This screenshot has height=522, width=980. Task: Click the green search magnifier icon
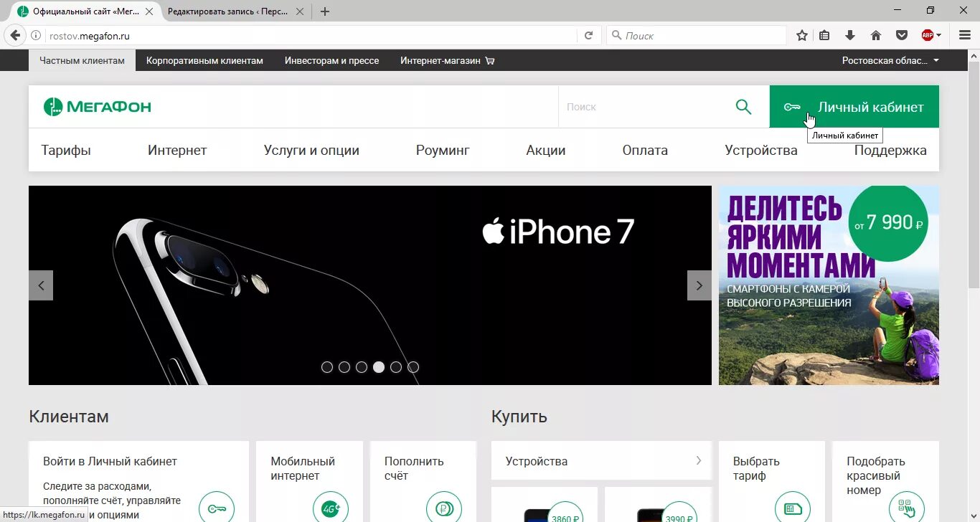743,107
